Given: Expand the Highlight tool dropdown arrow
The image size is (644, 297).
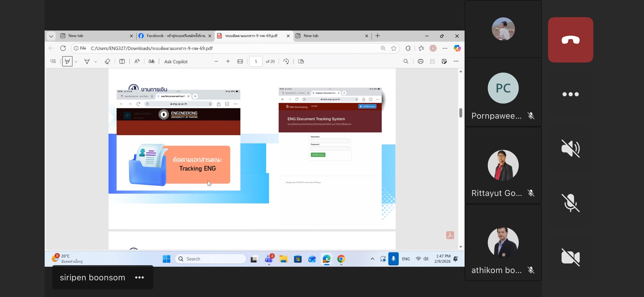Looking at the screenshot, I should (x=96, y=62).
